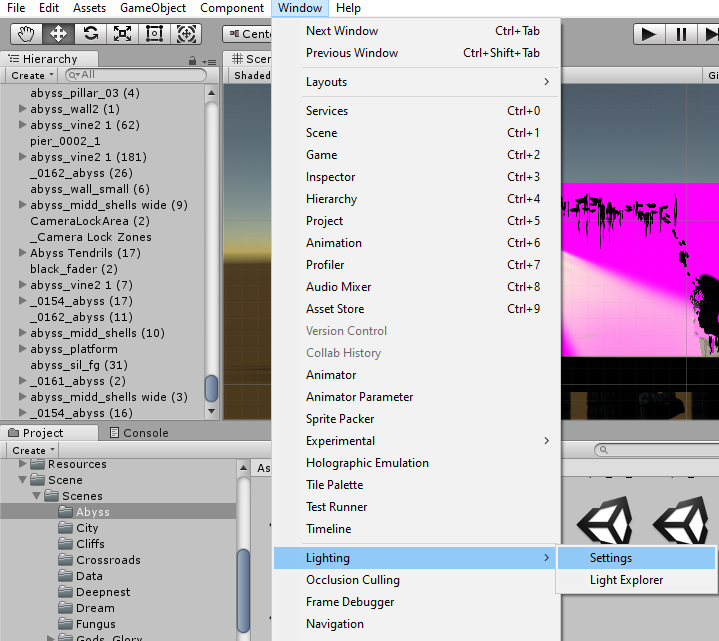The height and width of the screenshot is (641, 719).
Task: Open the GameObject menu
Action: click(x=153, y=8)
